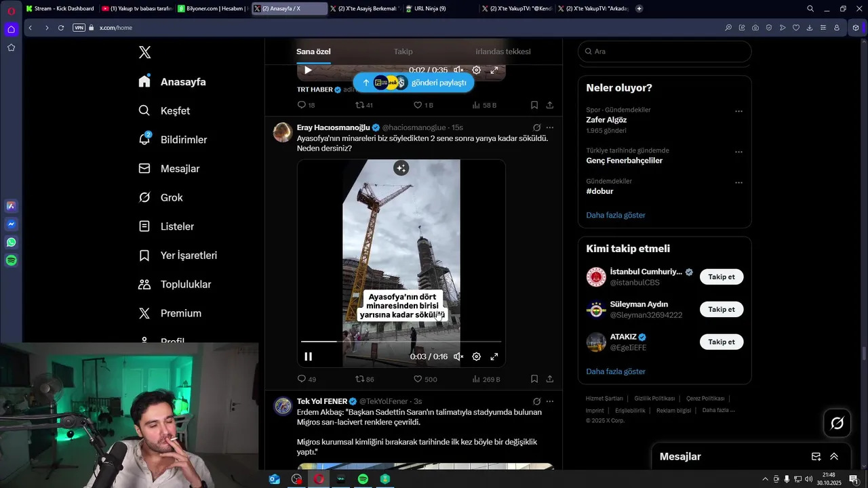Screen dimensions: 868x488
Task: Click Daha fazla göster under trends
Action: (x=616, y=215)
